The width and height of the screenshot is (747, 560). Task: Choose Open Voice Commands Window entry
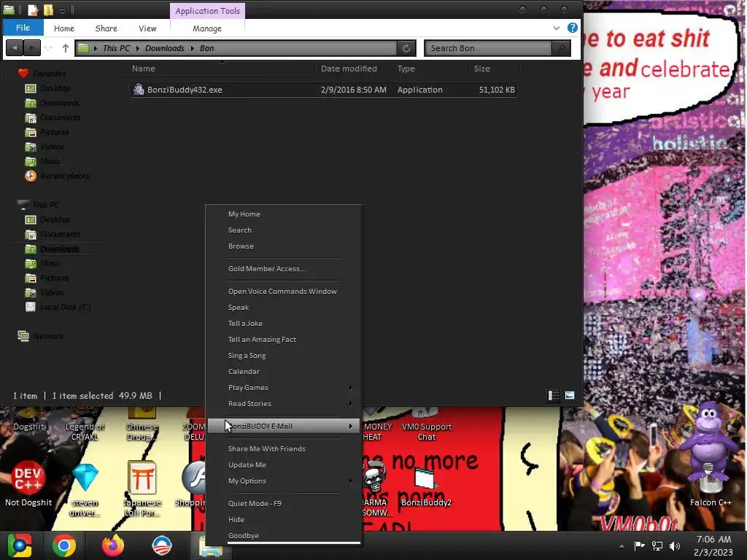(x=284, y=292)
